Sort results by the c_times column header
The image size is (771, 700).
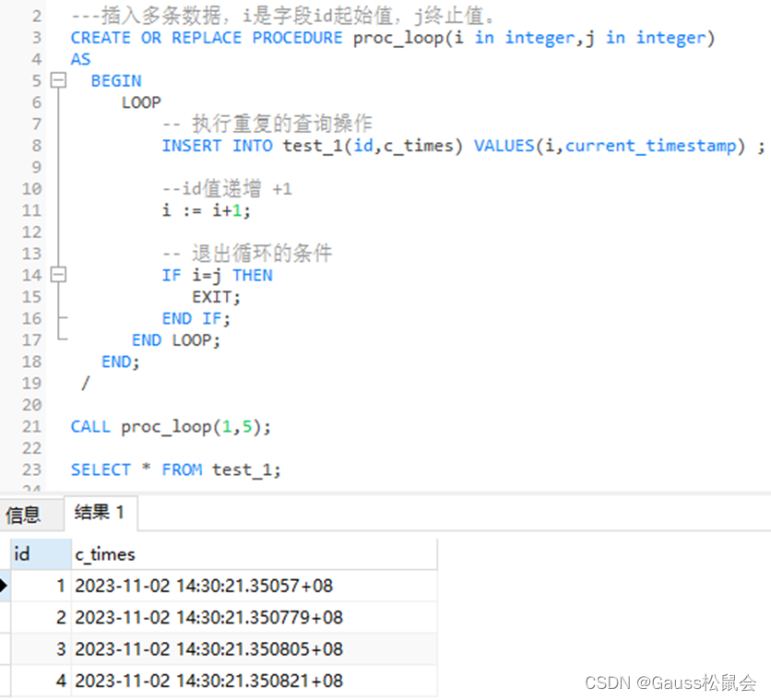click(x=105, y=553)
